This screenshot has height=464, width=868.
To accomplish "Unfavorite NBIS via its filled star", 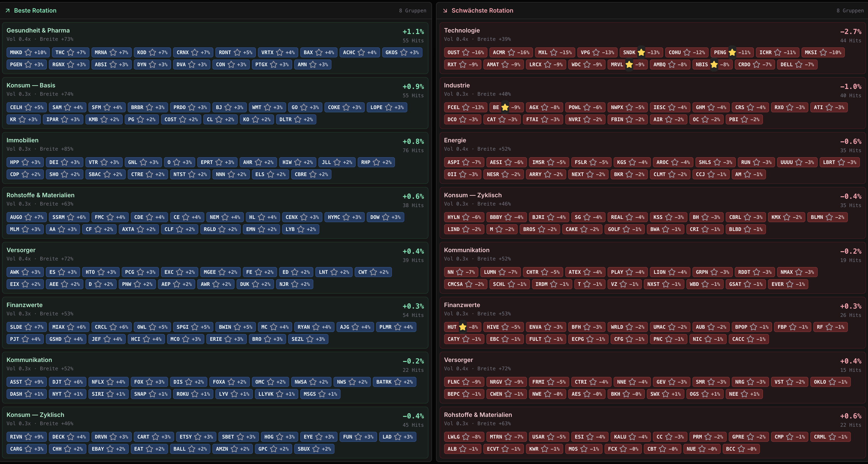I will click(x=714, y=64).
